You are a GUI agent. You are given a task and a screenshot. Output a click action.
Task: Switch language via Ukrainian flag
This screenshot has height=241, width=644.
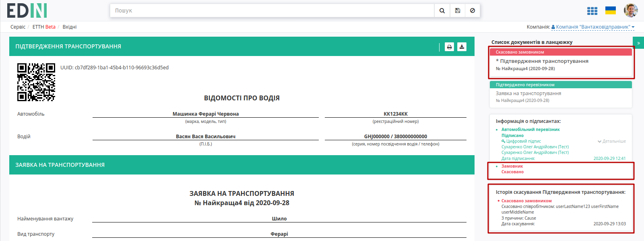coord(611,10)
